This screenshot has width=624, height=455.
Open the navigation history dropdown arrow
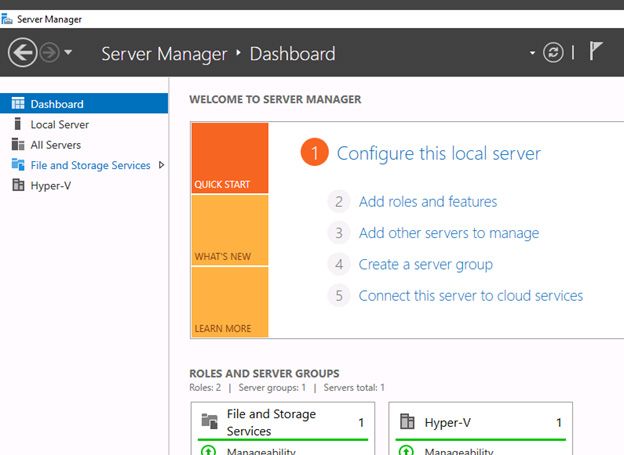tap(69, 54)
